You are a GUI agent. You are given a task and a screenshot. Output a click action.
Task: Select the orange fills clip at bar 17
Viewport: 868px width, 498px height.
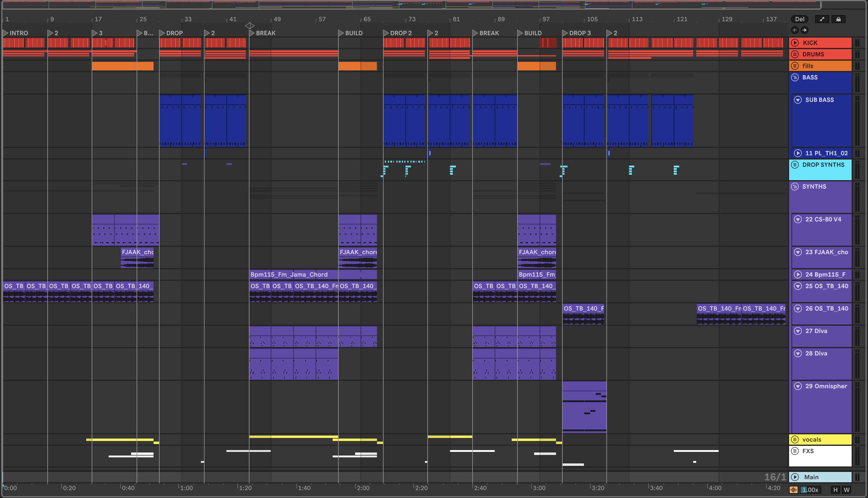pos(123,66)
